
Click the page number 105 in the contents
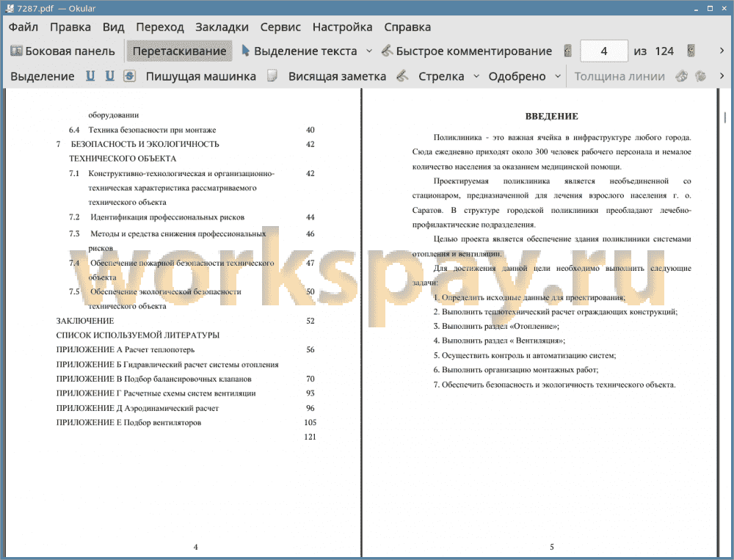310,422
